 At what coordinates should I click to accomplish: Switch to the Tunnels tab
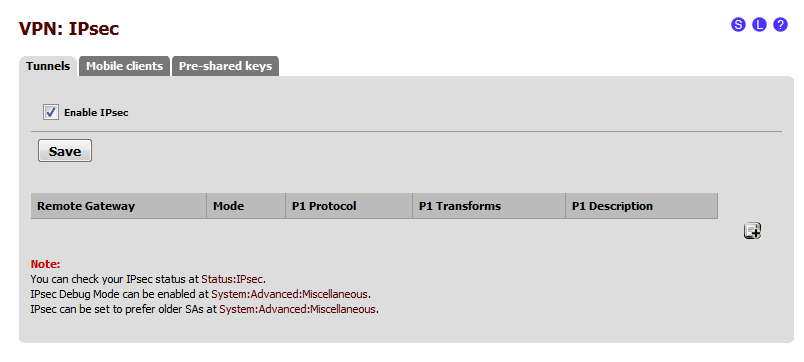coord(48,66)
